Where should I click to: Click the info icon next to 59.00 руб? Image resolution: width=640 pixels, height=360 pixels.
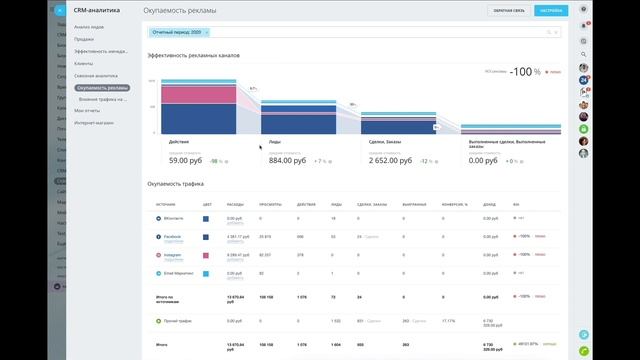(x=227, y=162)
